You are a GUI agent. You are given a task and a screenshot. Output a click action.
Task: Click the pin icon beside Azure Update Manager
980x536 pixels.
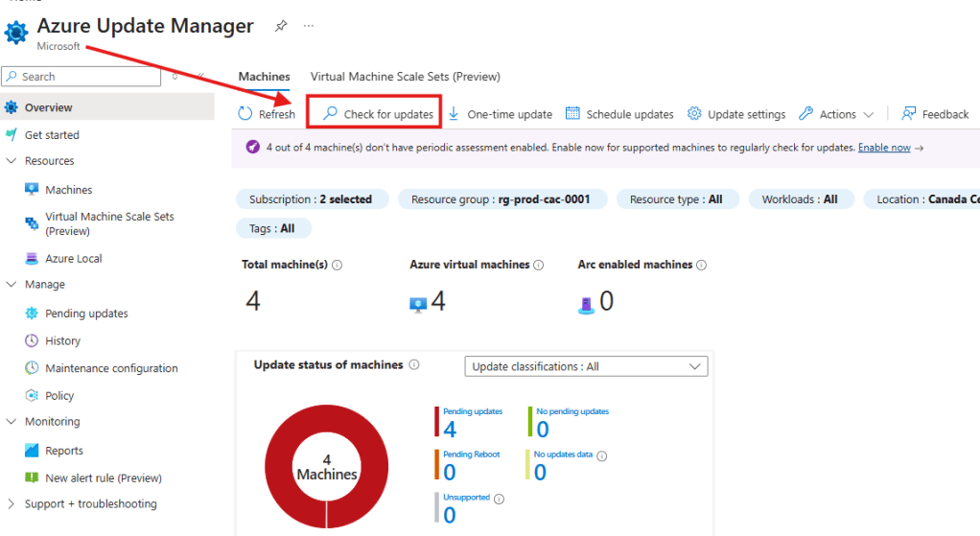280,26
